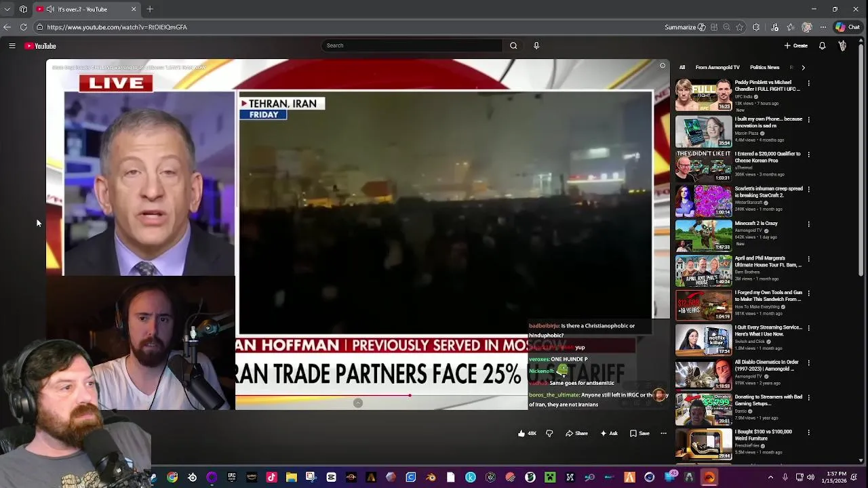Image resolution: width=868 pixels, height=488 pixels.
Task: Click the Ask button
Action: (x=609, y=433)
